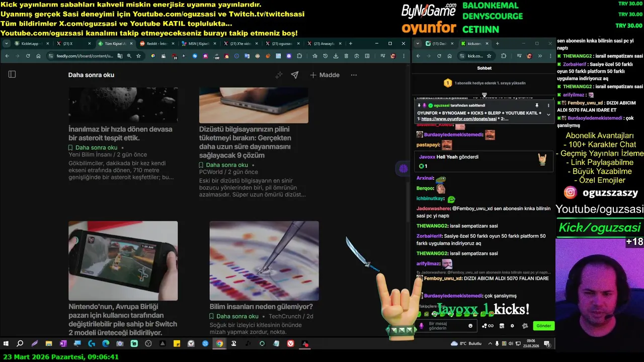
Task: Open extensions puzzle icon in Feedly window
Action: pyautogui.click(x=299, y=56)
